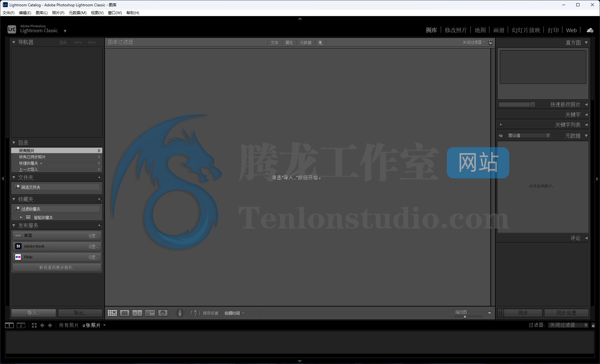Click 设置 for Adobe Stock

(x=93, y=247)
